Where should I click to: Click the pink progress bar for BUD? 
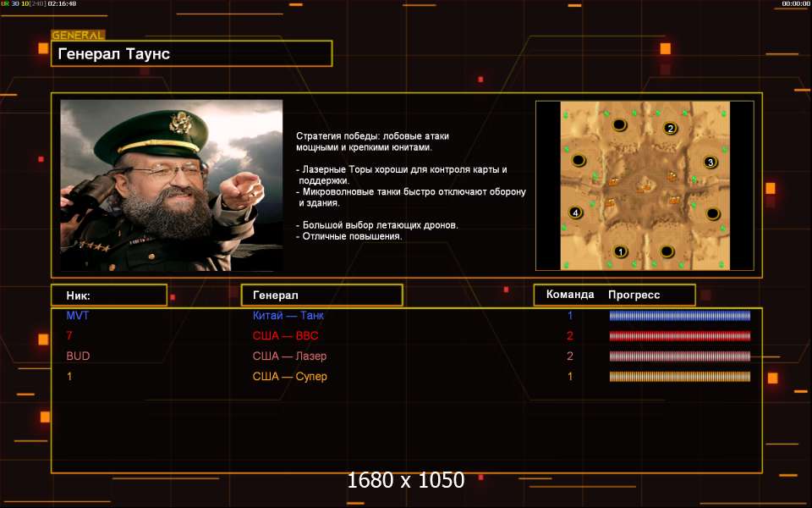click(679, 356)
